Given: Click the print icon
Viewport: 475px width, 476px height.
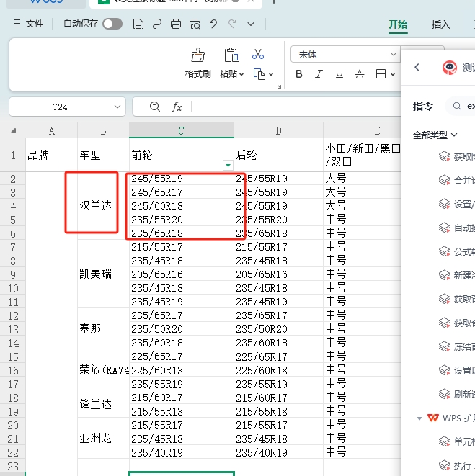Looking at the screenshot, I should tap(176, 24).
